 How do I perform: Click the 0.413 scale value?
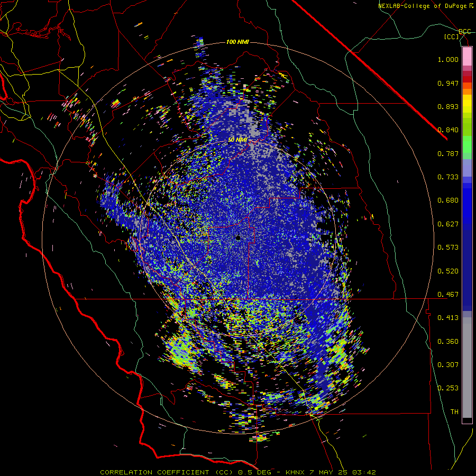click(448, 318)
